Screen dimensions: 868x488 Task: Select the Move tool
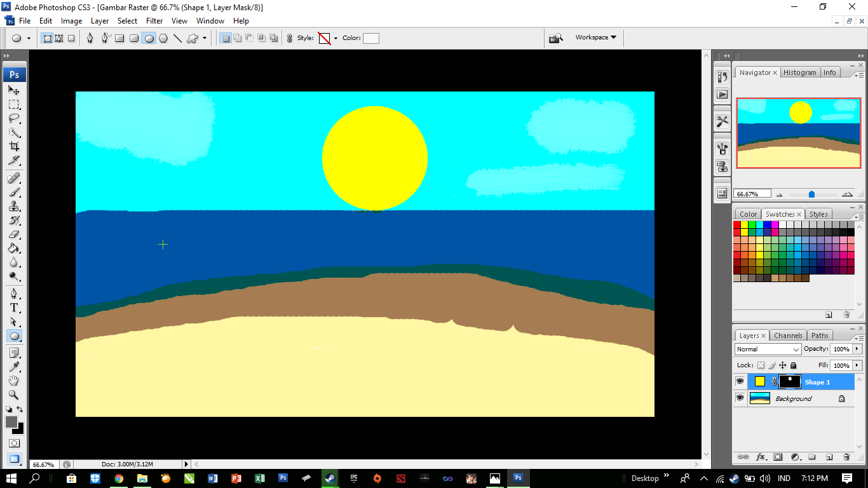point(14,91)
